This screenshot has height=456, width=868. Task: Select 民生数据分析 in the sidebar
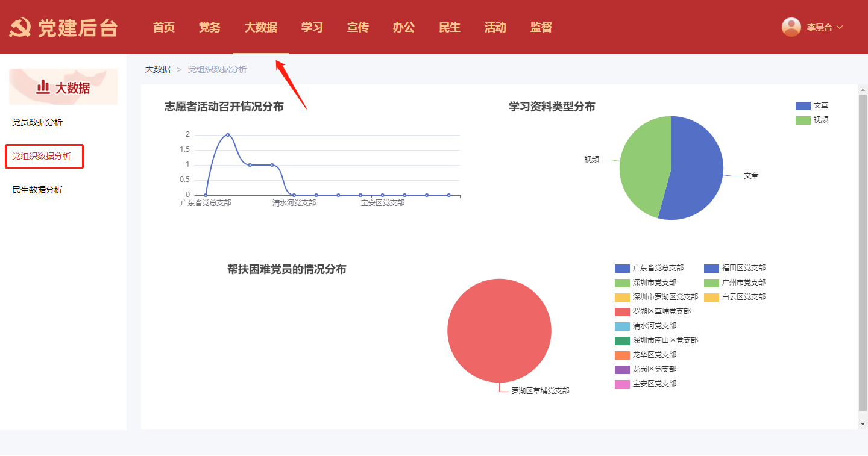pos(37,190)
